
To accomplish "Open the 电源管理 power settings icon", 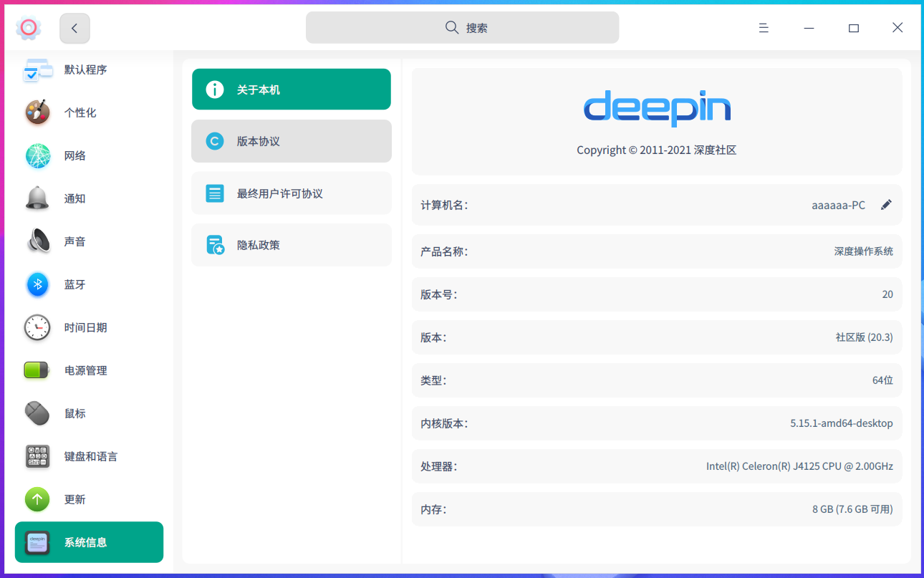I will coord(37,370).
